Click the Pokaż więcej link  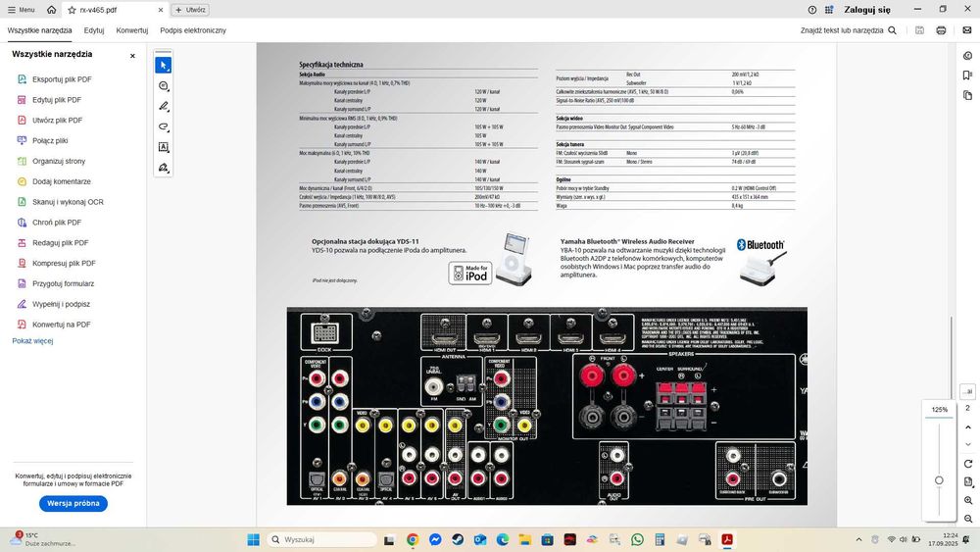(x=32, y=340)
